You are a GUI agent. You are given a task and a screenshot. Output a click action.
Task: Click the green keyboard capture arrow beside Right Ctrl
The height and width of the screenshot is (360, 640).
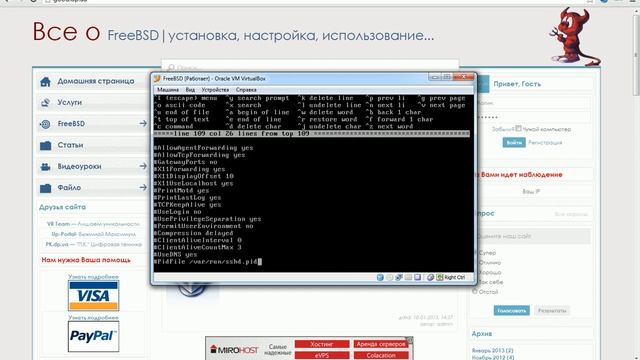pyautogui.click(x=440, y=277)
